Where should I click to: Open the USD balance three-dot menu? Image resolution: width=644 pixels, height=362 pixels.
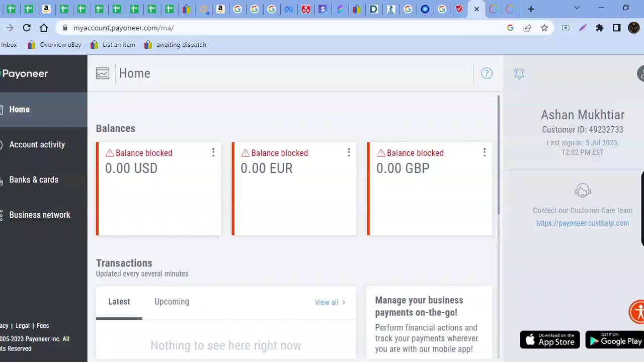point(213,152)
